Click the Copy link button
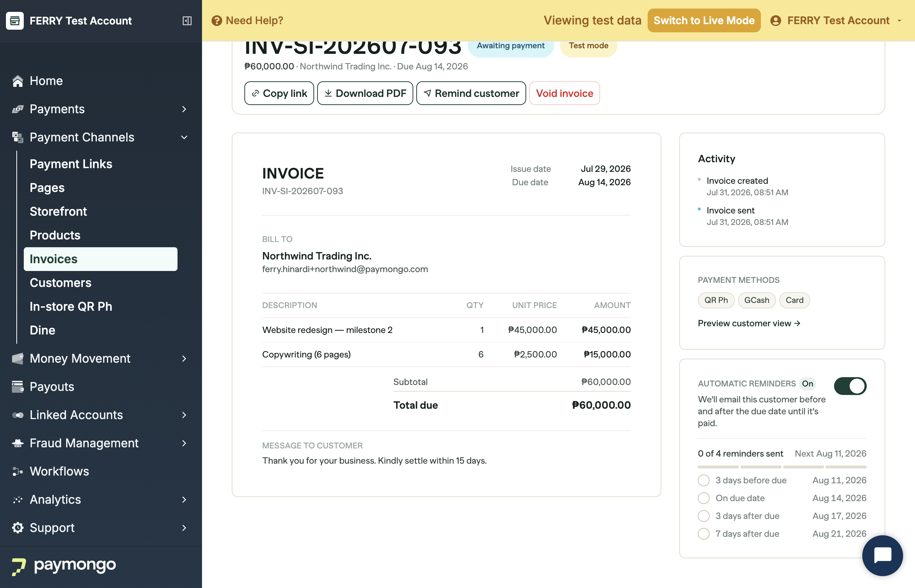The height and width of the screenshot is (588, 915). point(279,93)
